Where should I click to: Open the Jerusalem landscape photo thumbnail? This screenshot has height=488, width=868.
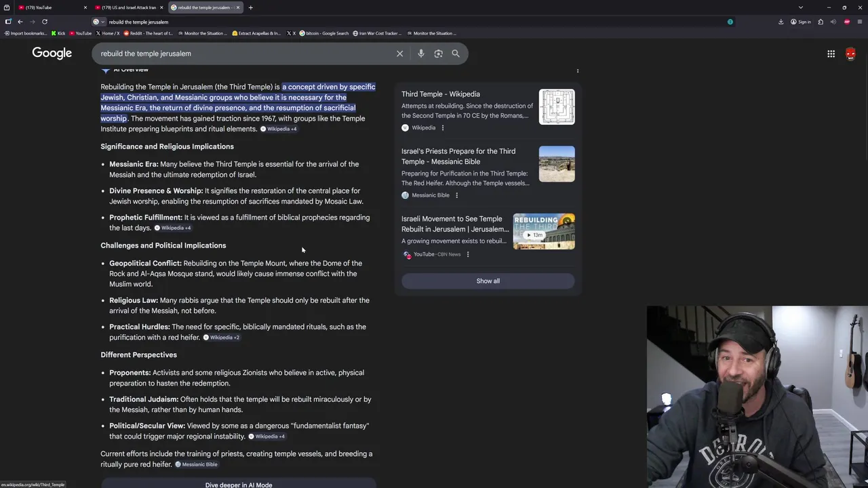pos(557,164)
